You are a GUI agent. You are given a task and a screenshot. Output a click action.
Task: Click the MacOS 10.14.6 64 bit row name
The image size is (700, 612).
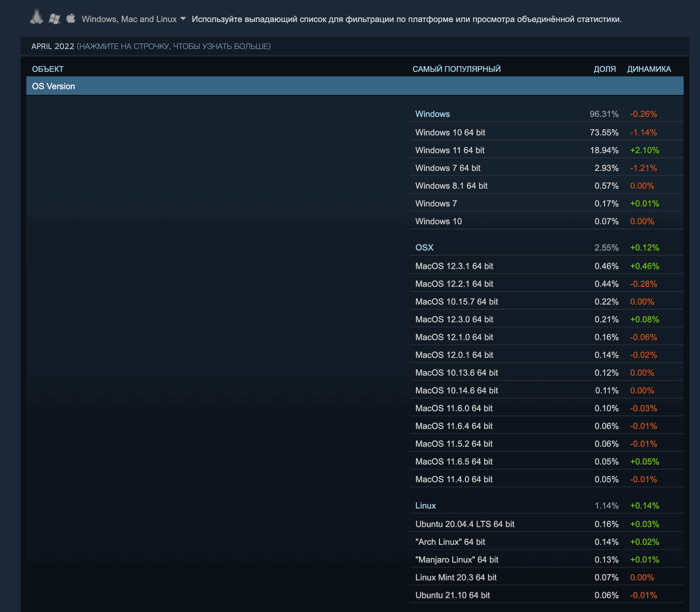[x=456, y=390]
